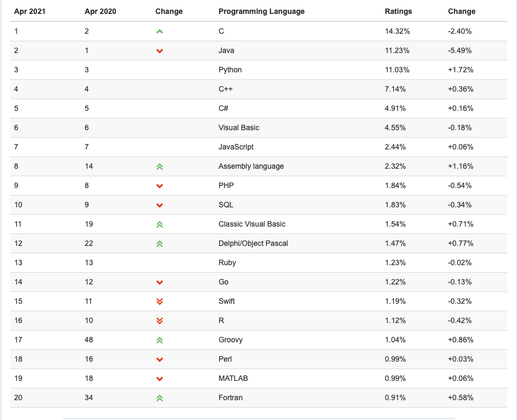Click the 14.32% rating for C

398,31
